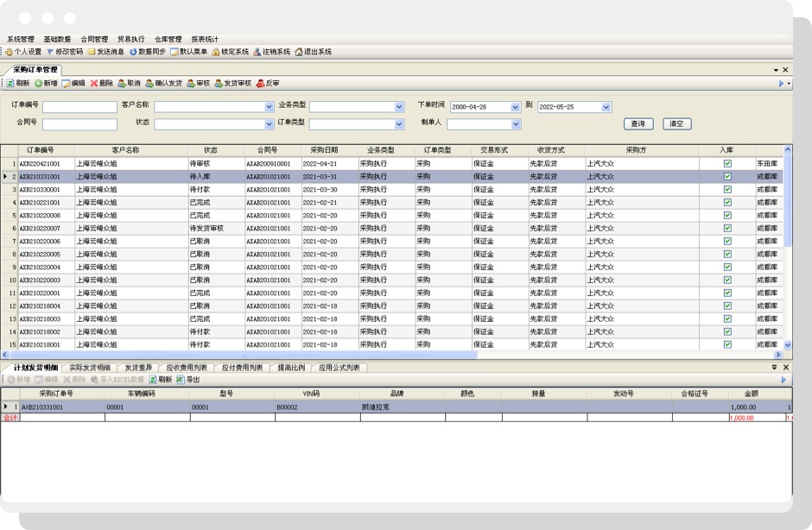Image resolution: width=812 pixels, height=530 pixels.
Task: Toggle 入库 checkbox for order AXB210218001
Action: tap(727, 344)
